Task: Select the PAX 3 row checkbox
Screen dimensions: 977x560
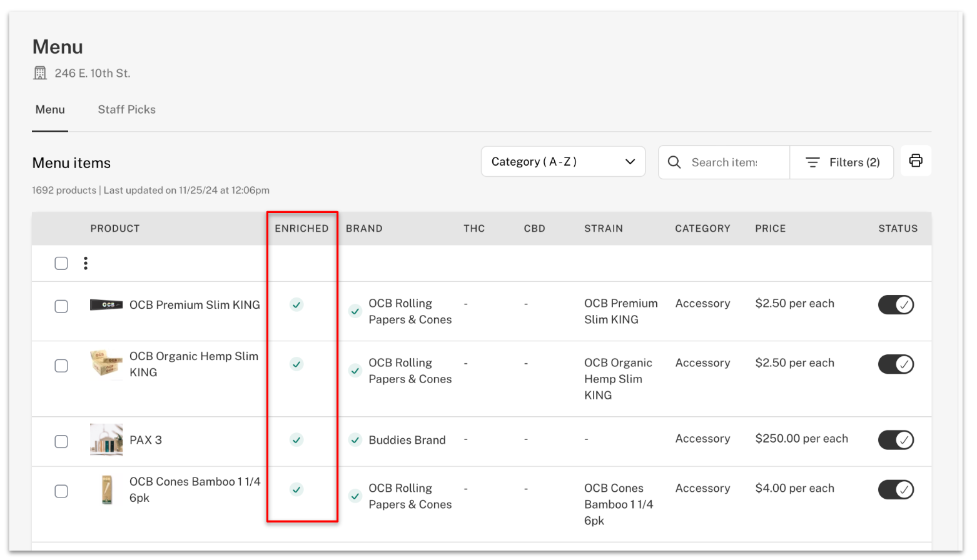Action: [61, 441]
